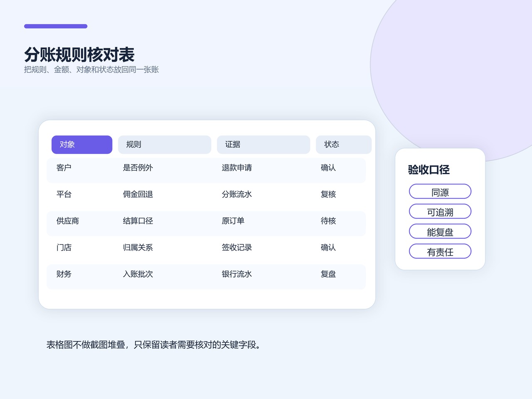Click 复核 status in 平台 row
This screenshot has width=532, height=399.
point(328,194)
